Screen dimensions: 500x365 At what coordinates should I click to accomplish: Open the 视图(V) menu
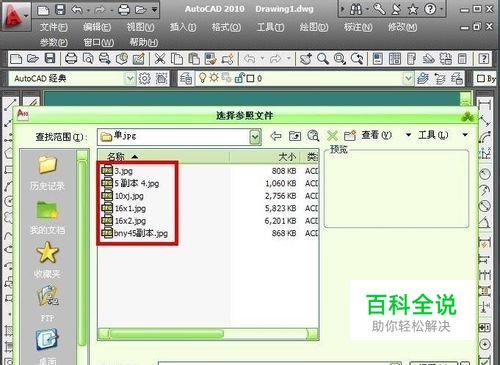pyautogui.click(x=140, y=27)
